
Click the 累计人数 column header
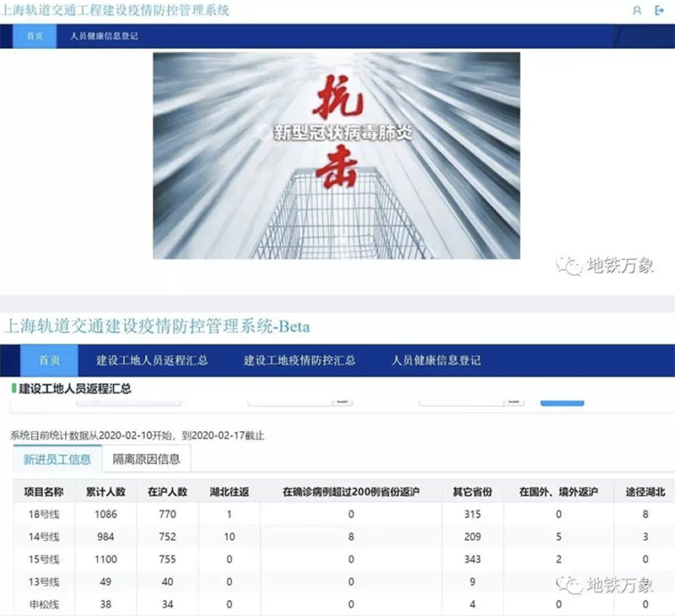[105, 492]
